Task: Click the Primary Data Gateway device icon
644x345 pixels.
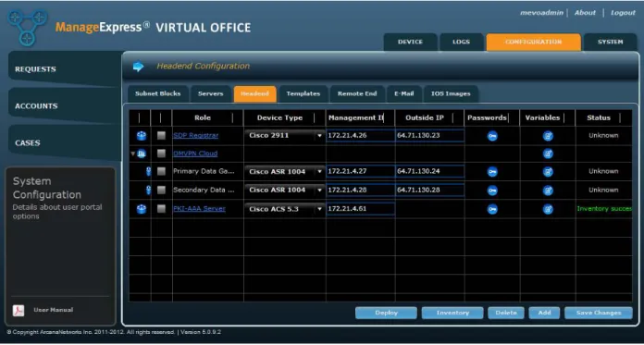Action: coord(149,171)
